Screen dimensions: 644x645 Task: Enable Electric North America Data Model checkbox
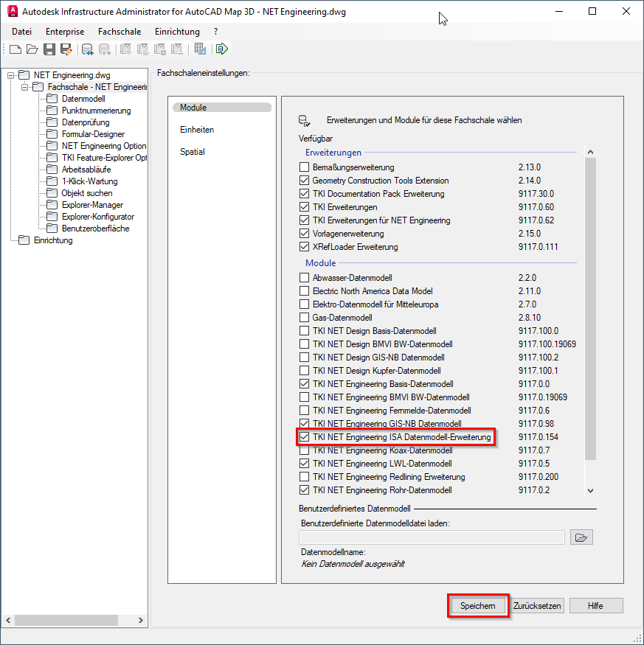pyautogui.click(x=304, y=291)
